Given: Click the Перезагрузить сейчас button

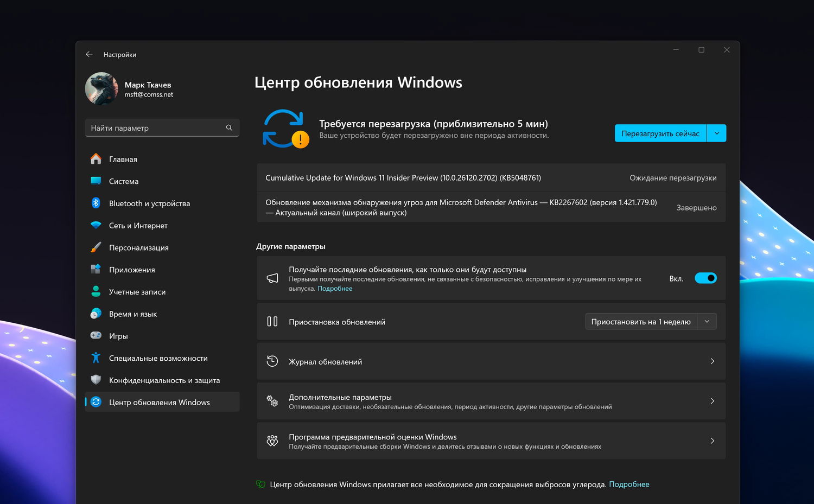Looking at the screenshot, I should (660, 133).
